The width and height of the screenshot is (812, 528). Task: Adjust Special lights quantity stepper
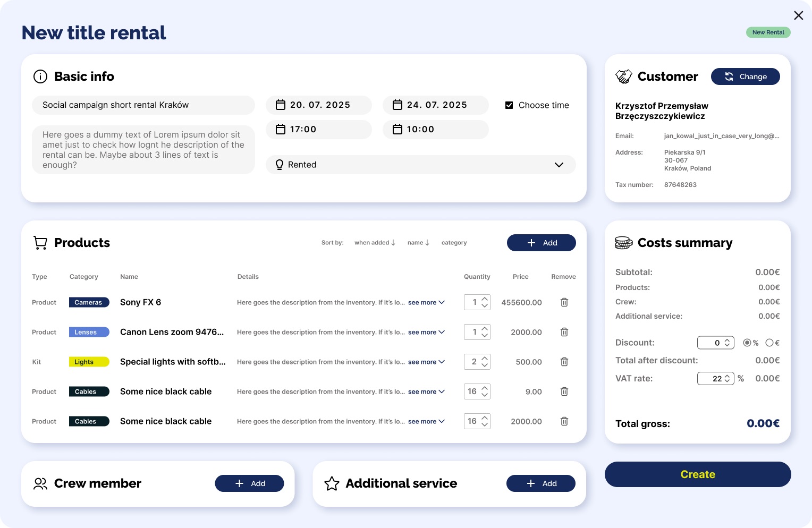pyautogui.click(x=485, y=362)
